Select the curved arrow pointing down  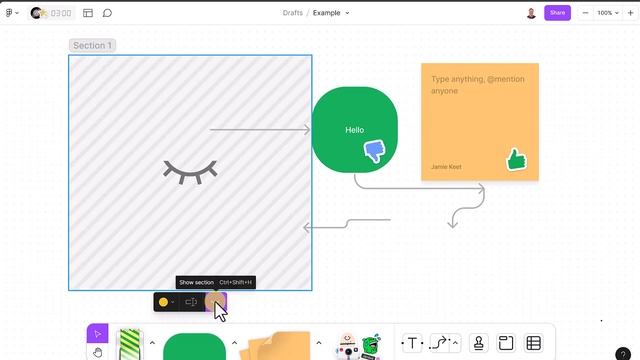(467, 207)
